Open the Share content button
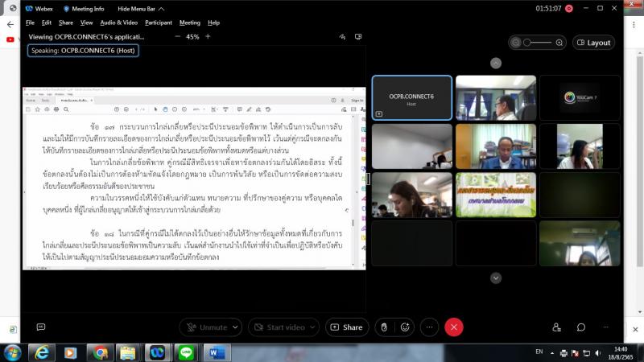The image size is (644, 362). click(x=346, y=327)
